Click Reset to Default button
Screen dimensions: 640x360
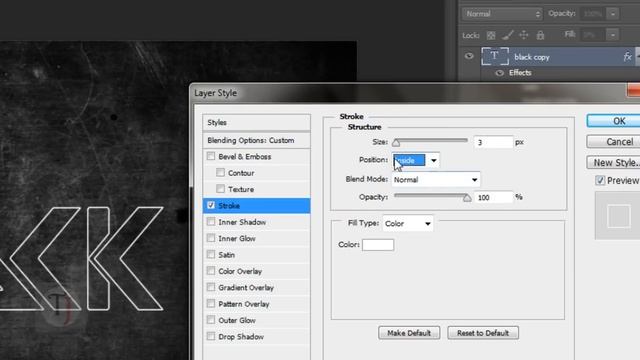483,333
